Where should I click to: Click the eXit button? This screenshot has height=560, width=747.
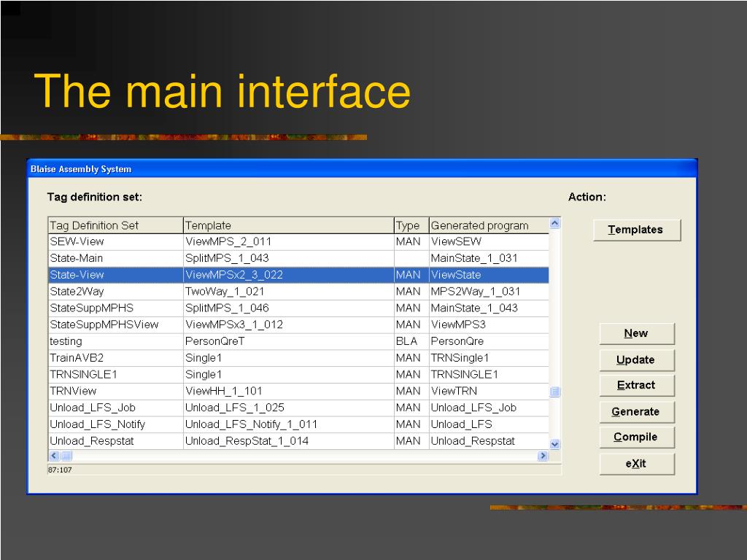click(636, 463)
